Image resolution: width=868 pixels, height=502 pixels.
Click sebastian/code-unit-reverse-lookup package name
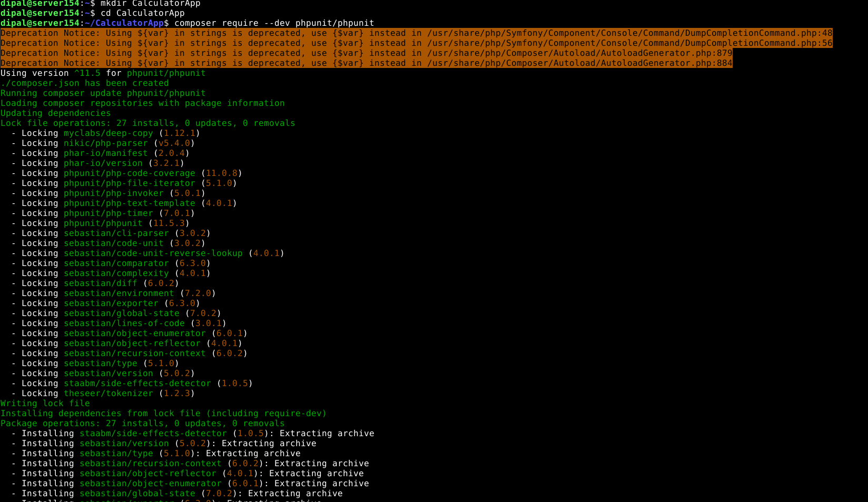point(153,253)
